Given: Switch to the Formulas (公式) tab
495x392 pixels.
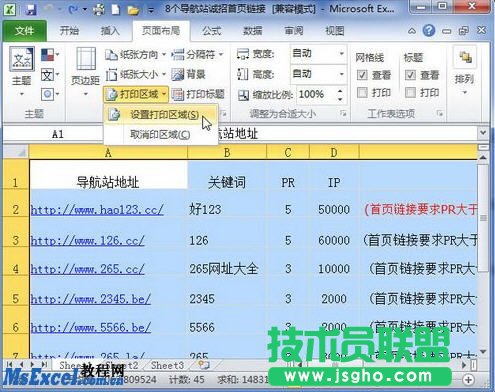Looking at the screenshot, I should tap(211, 31).
